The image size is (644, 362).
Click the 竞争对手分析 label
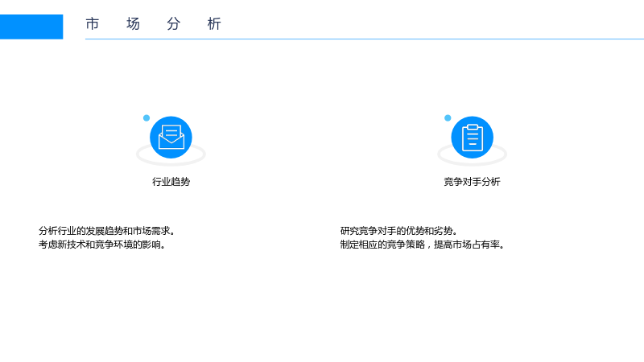click(x=472, y=182)
